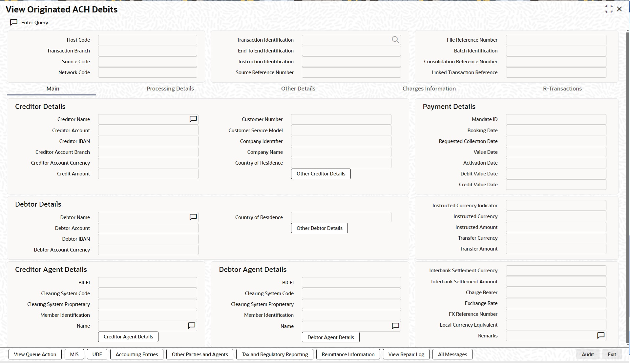Go to the Other Details tab
The image size is (630, 364).
pos(298,89)
